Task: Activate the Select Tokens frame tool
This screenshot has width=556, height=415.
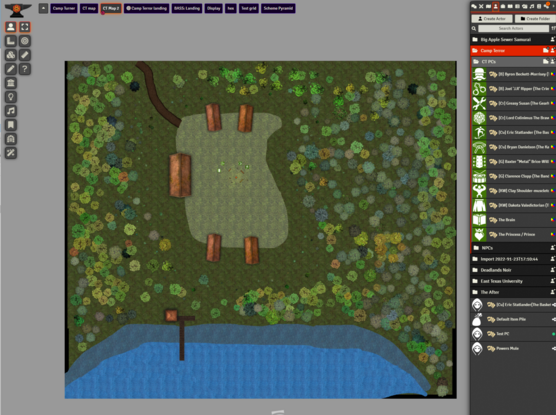Action: pos(24,27)
